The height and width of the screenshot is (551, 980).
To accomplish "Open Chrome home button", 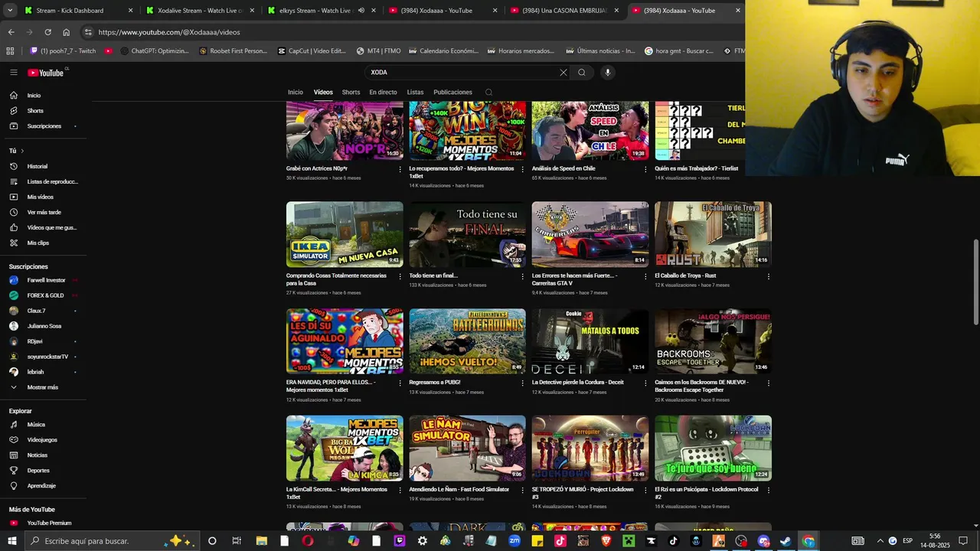I will click(x=66, y=32).
